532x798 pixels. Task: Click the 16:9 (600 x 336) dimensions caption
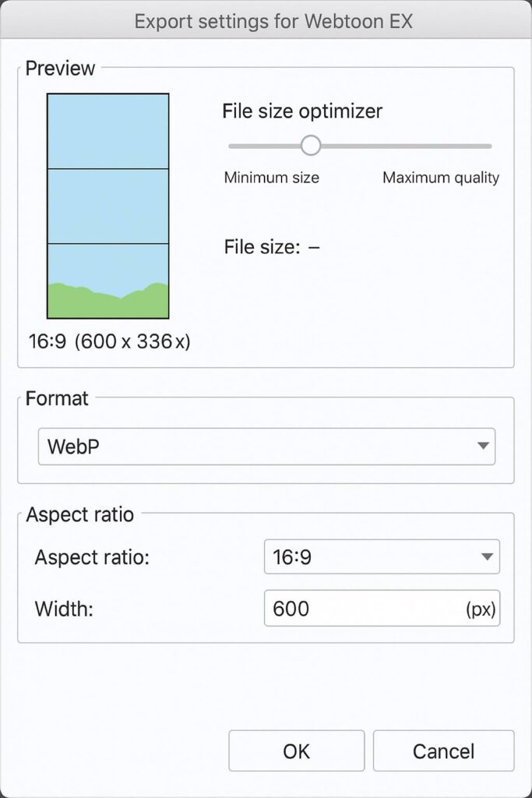coord(109,341)
